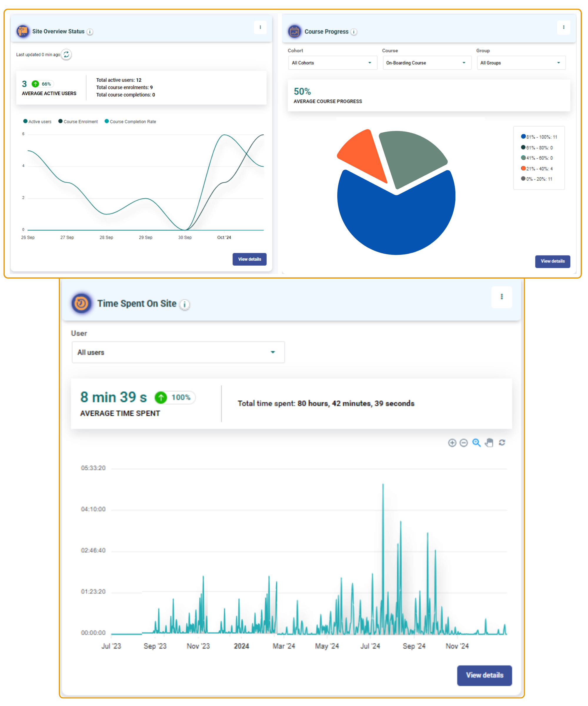Open the Course Progress info icon

pos(354,32)
